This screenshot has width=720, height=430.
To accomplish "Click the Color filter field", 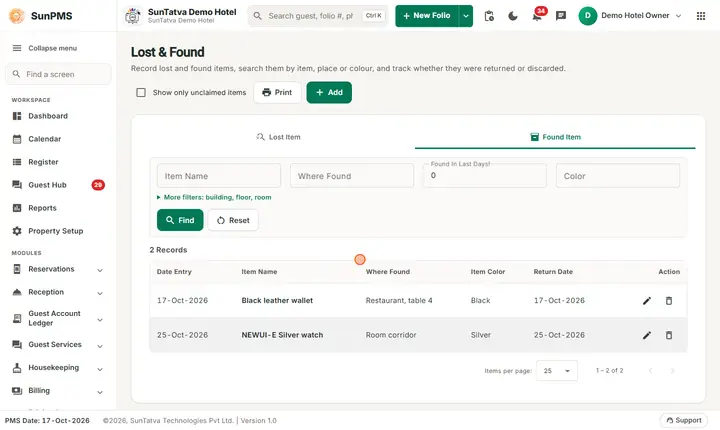I will [618, 175].
